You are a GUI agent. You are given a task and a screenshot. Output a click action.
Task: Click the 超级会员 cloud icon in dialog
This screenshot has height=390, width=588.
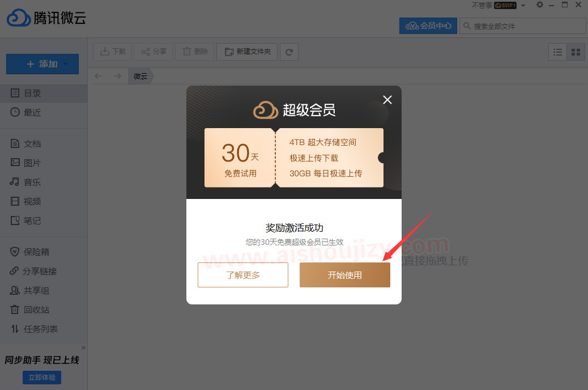pyautogui.click(x=266, y=110)
